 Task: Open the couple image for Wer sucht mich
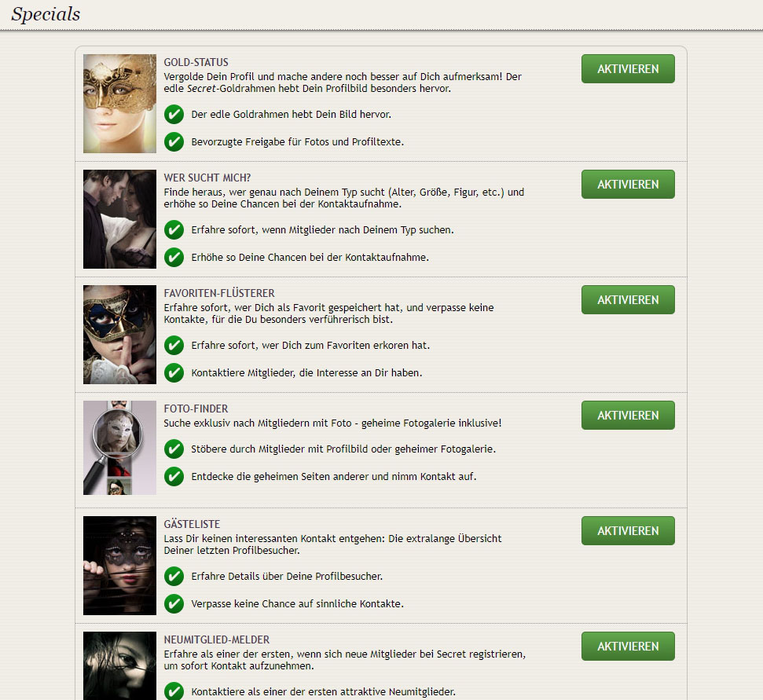pyautogui.click(x=119, y=219)
